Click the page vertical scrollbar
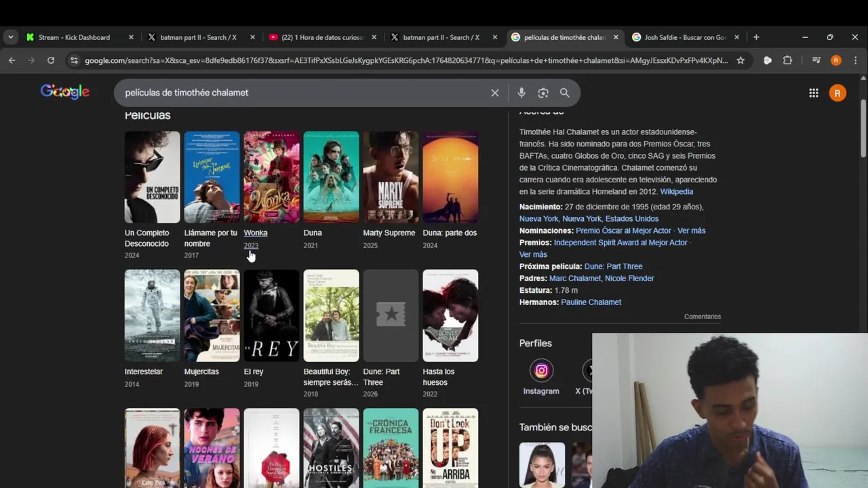 pos(863,129)
